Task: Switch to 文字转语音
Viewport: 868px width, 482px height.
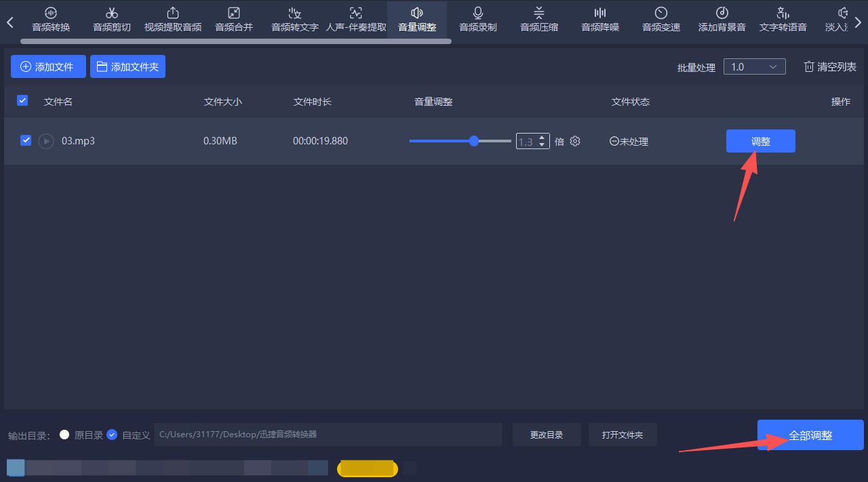Action: click(783, 19)
